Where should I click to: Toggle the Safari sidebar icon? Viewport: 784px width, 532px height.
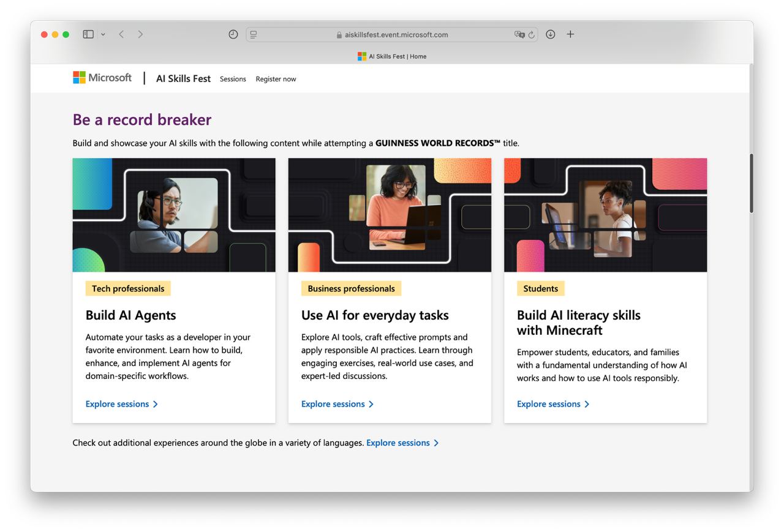click(x=88, y=34)
